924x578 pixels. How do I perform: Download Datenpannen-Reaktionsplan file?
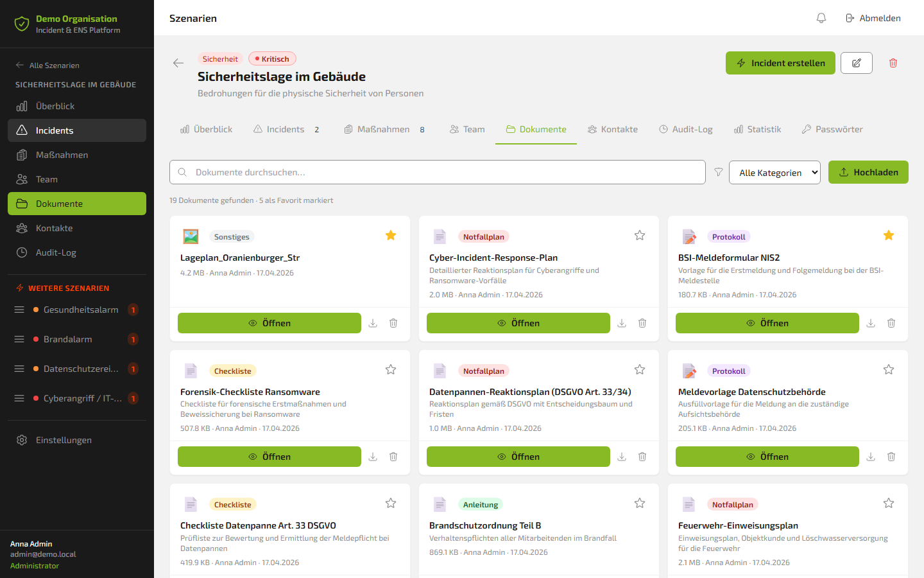622,457
